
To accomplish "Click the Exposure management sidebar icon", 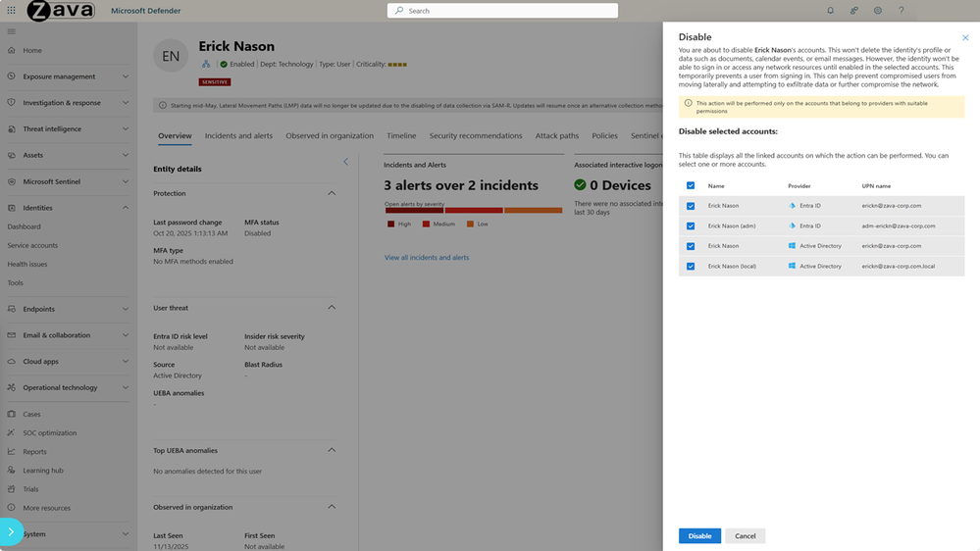I will (11, 76).
